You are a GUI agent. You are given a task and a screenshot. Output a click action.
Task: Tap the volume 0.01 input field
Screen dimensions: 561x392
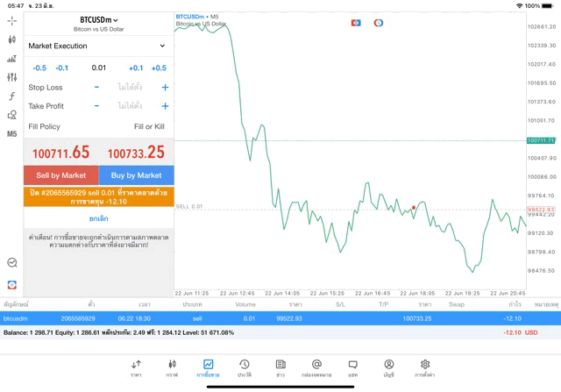98,68
